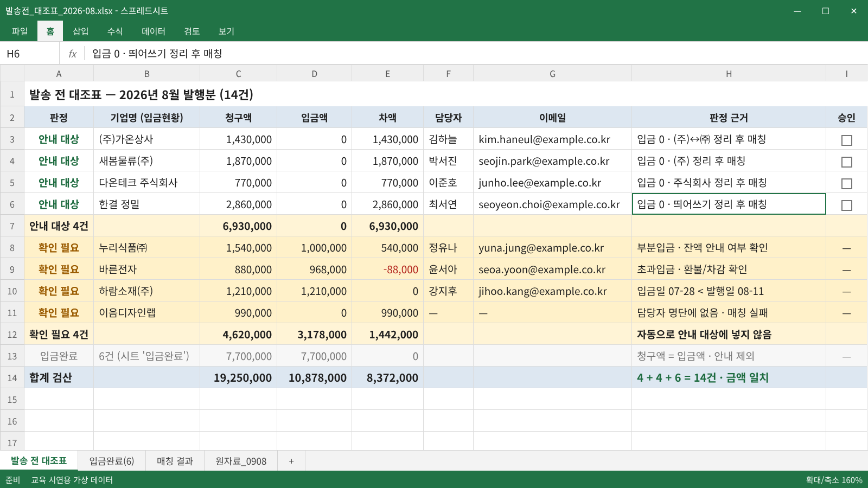Select the 기업명 (입금현황) header cell

tap(146, 118)
